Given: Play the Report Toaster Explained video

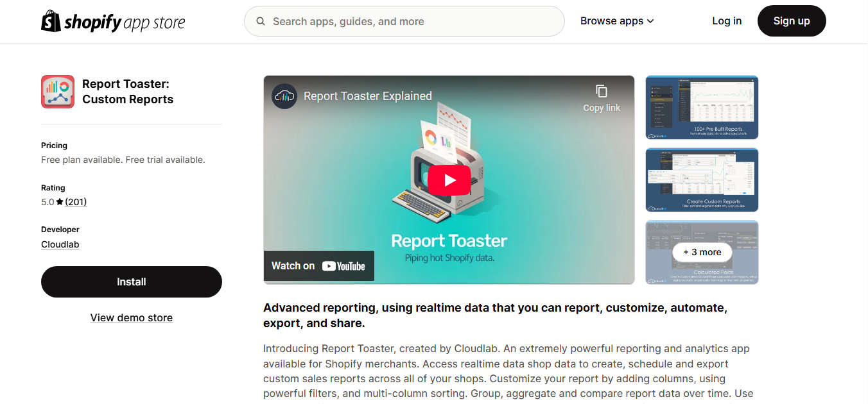Looking at the screenshot, I should [449, 180].
